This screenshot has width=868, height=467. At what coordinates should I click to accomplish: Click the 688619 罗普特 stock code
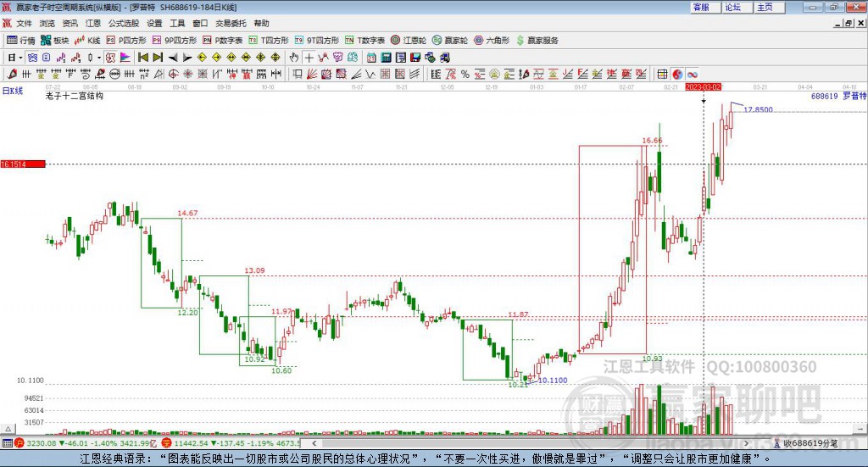[x=838, y=96]
